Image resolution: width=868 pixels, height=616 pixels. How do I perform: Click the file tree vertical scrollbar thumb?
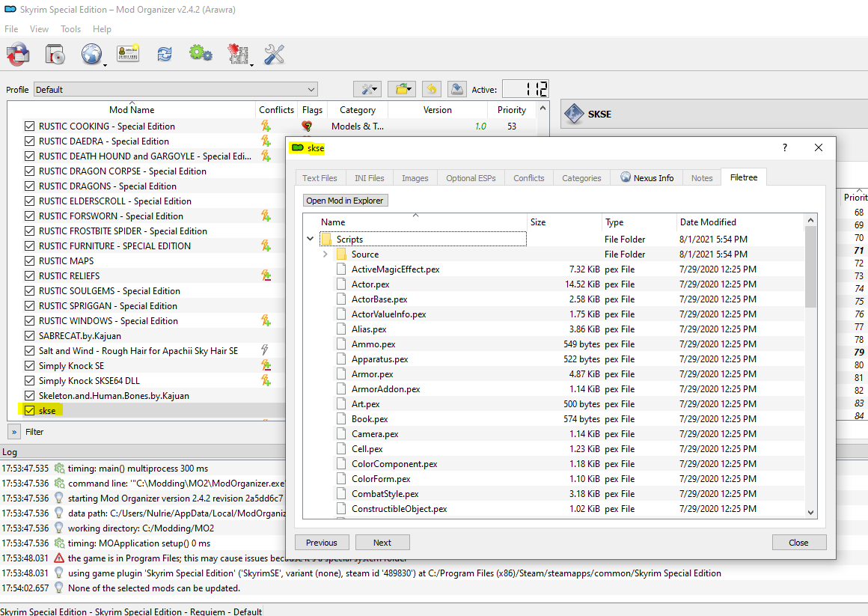point(811,266)
